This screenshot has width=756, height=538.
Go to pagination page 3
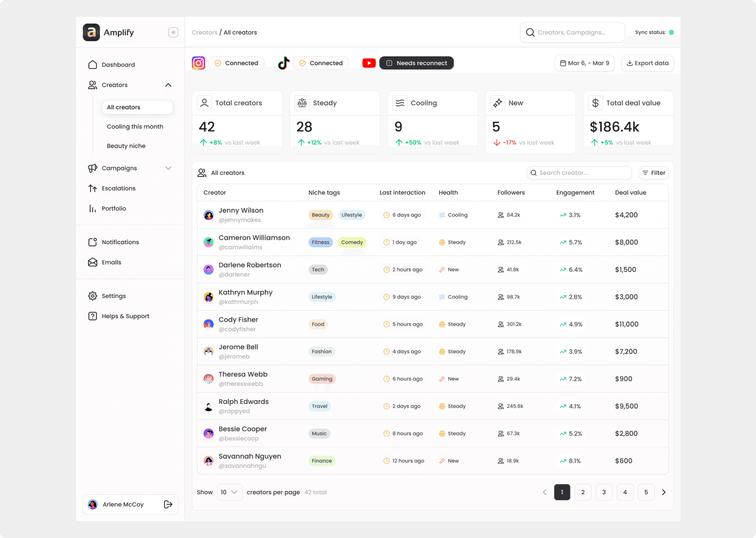604,492
